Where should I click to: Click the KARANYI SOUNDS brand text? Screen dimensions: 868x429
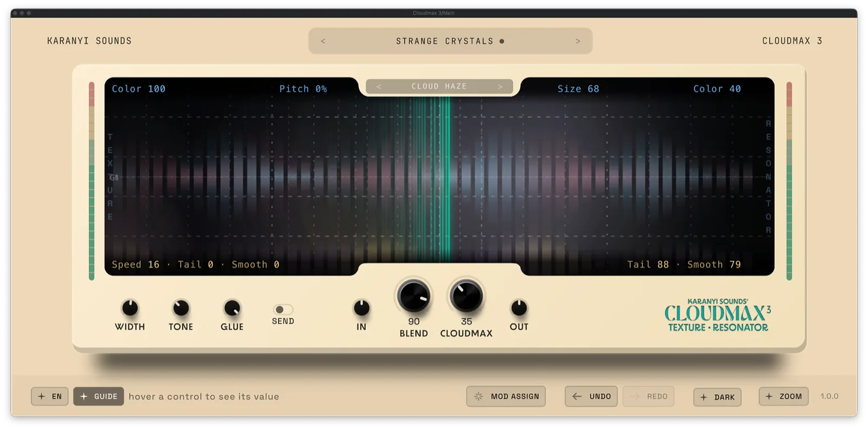tap(90, 41)
